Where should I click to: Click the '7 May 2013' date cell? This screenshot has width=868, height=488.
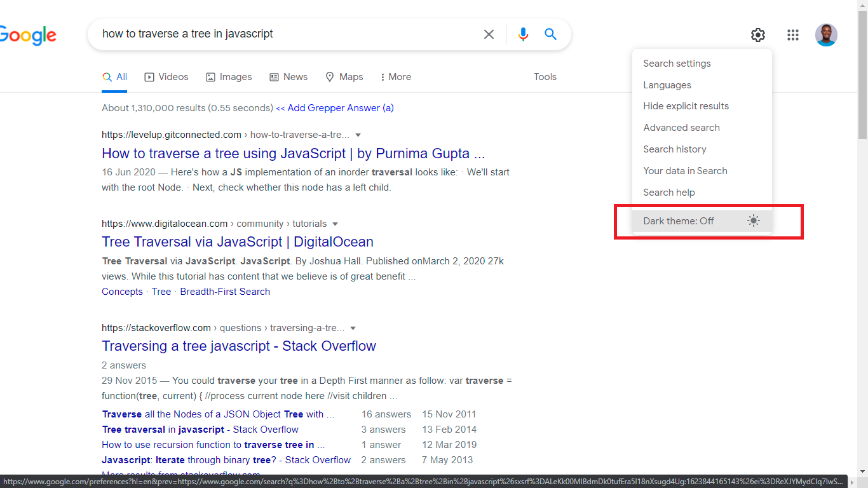point(446,460)
